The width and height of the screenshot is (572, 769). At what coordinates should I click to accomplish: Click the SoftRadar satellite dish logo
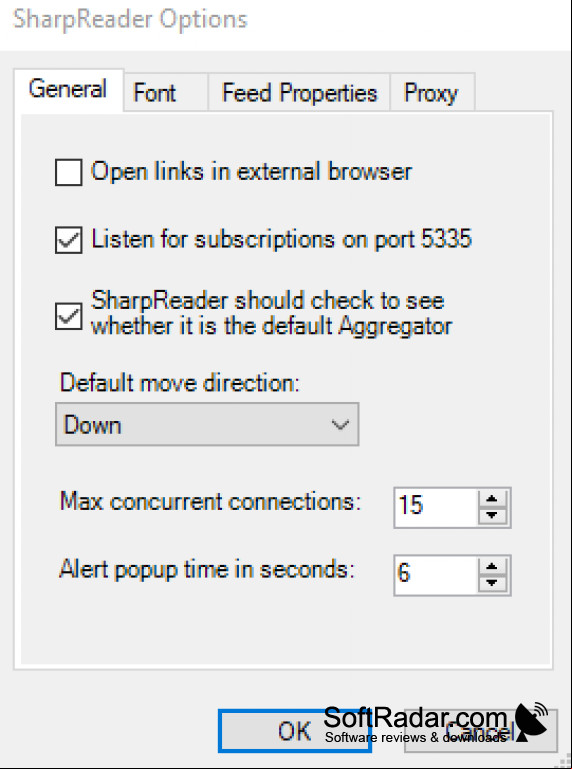pos(531,721)
